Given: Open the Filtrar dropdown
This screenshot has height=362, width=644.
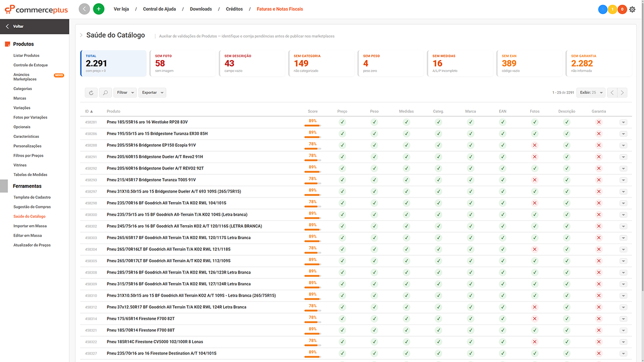Looking at the screenshot, I should (x=125, y=93).
